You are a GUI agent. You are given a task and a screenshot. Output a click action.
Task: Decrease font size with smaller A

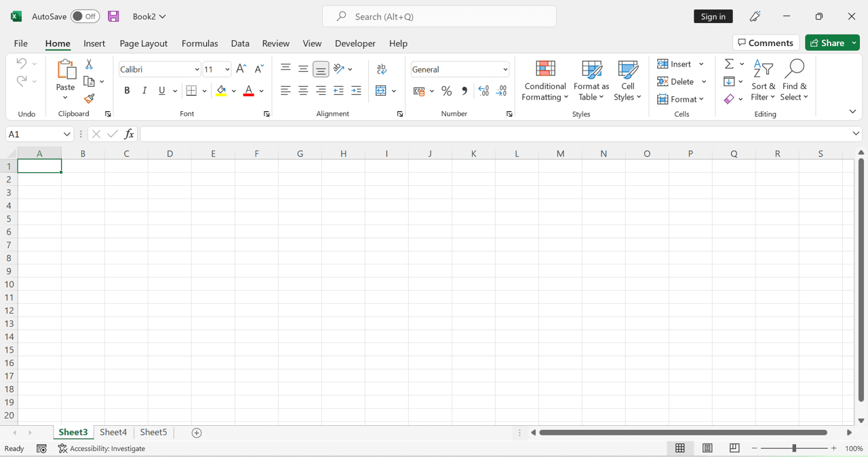pyautogui.click(x=259, y=69)
